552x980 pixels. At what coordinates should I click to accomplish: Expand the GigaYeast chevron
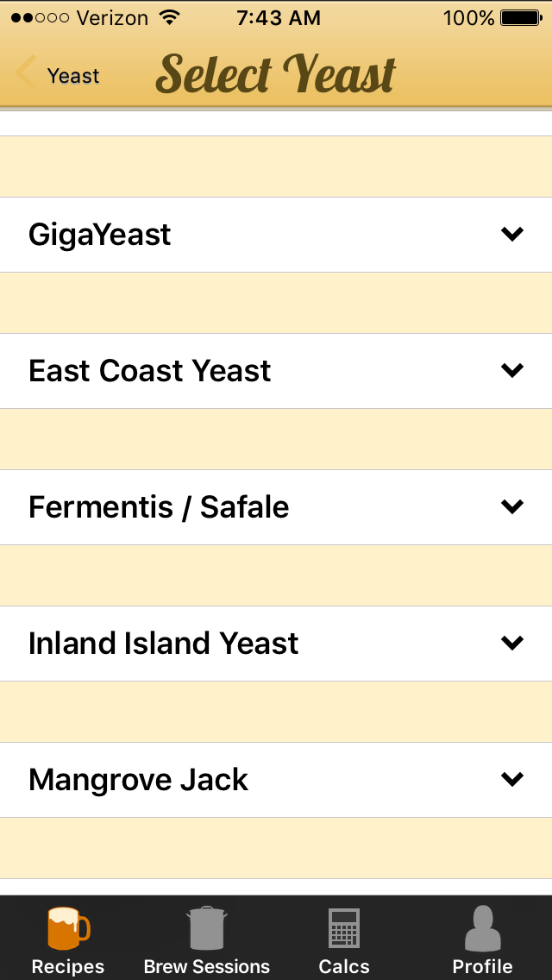point(512,235)
